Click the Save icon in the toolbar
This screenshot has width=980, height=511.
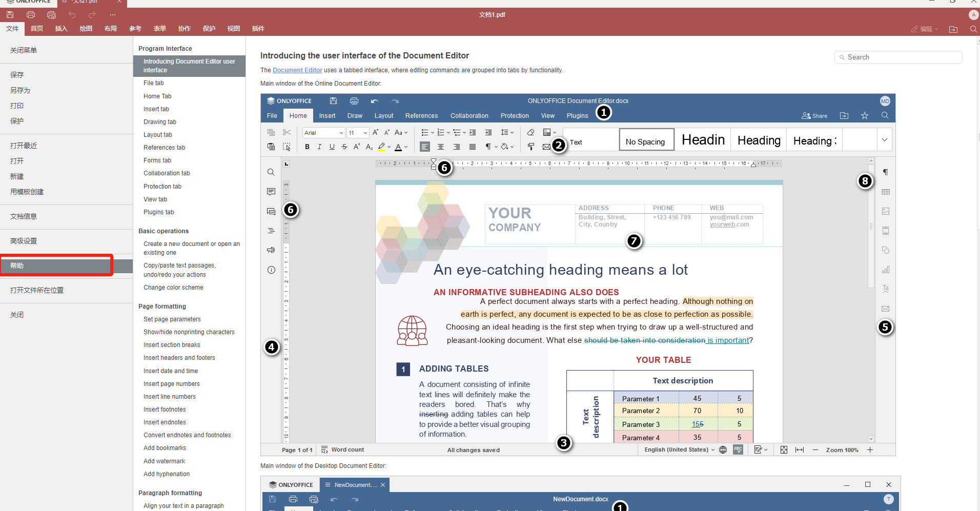click(10, 14)
